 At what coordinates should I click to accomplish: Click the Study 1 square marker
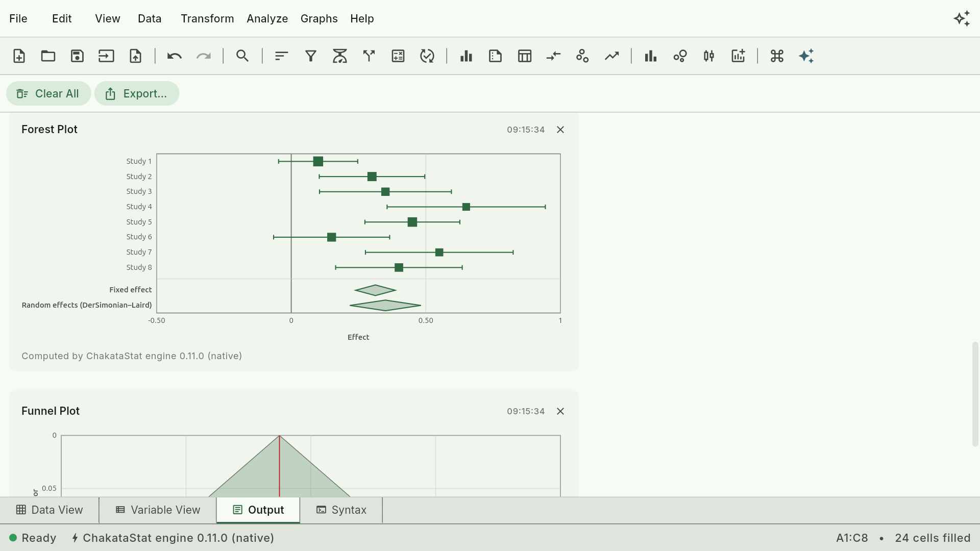coord(318,162)
